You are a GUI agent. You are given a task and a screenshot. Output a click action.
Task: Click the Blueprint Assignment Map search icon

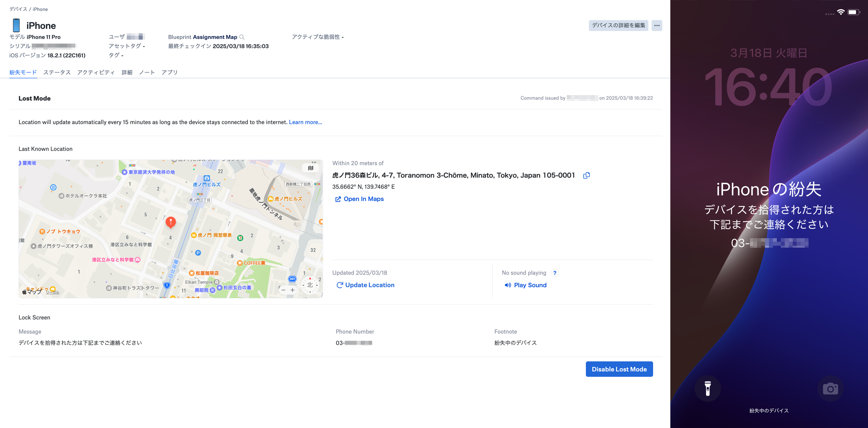coord(242,37)
